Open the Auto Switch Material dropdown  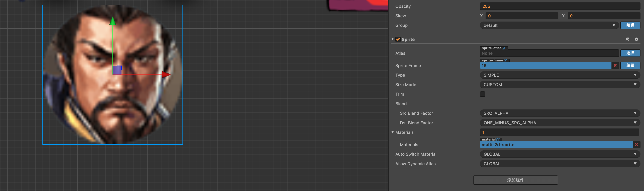[x=560, y=154]
